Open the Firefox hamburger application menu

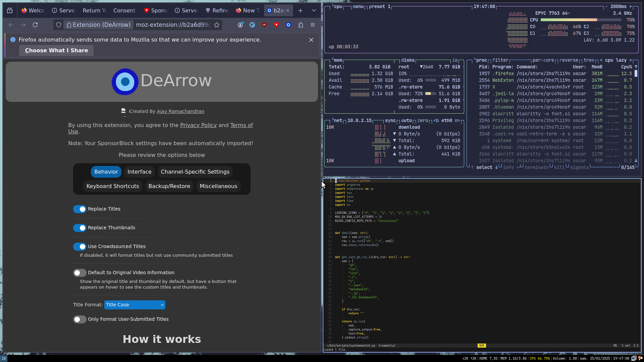point(313,25)
